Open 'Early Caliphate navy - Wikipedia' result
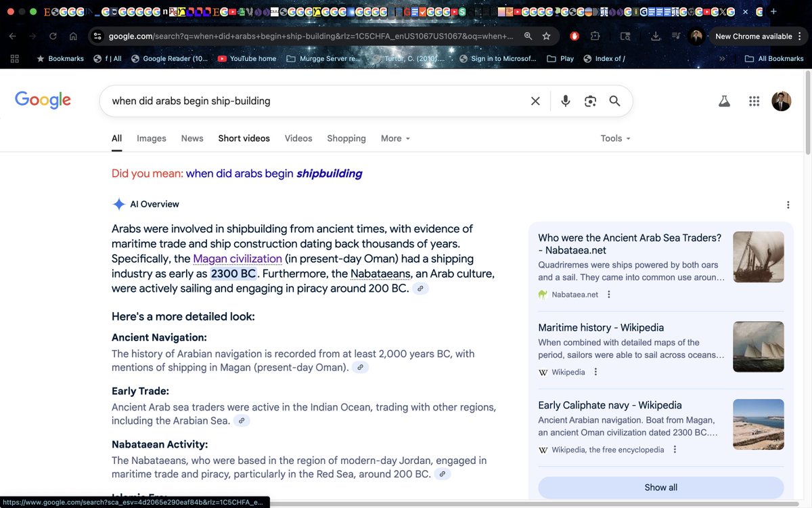This screenshot has height=508, width=812. click(610, 405)
